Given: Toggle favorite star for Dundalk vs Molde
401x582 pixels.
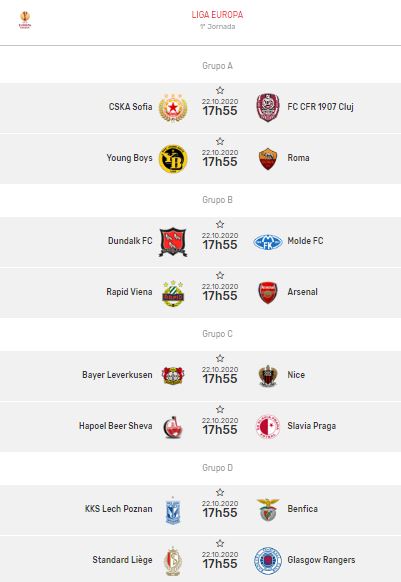Looking at the screenshot, I should pos(220,224).
